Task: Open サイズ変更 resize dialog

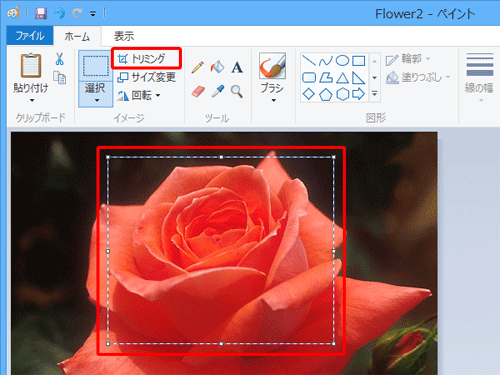Action: coord(146,77)
